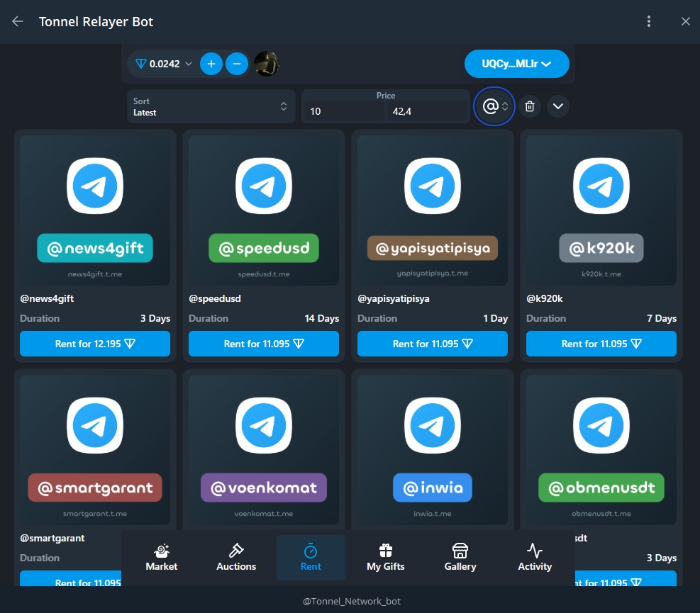Expand the Sort Latest dropdown
This screenshot has height=613, width=700.
click(x=211, y=106)
